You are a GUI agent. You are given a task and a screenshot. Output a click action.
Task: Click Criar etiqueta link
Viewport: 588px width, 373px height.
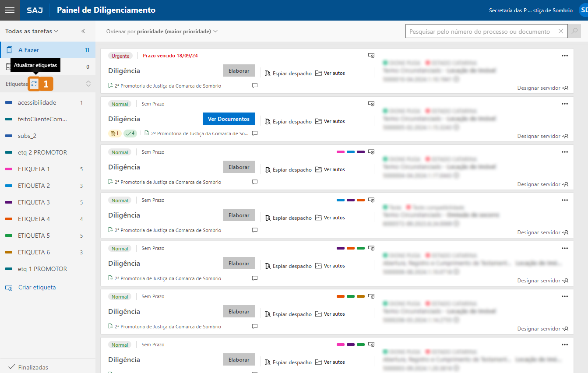pyautogui.click(x=37, y=288)
